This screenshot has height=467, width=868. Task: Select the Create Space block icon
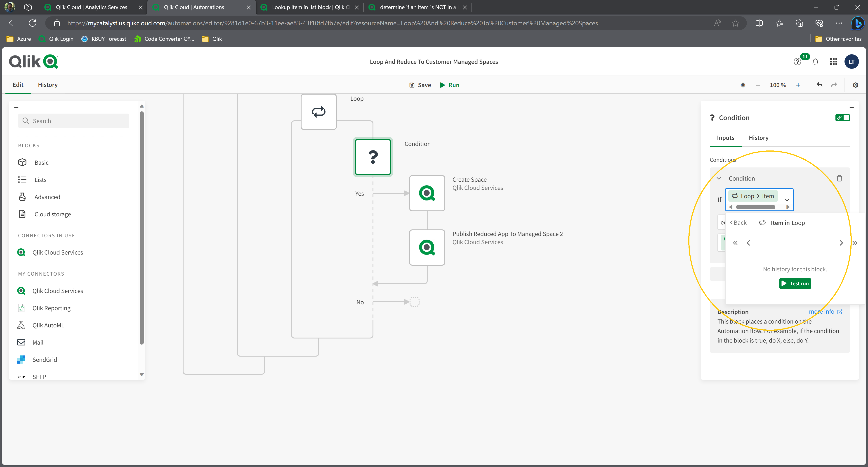tap(427, 193)
